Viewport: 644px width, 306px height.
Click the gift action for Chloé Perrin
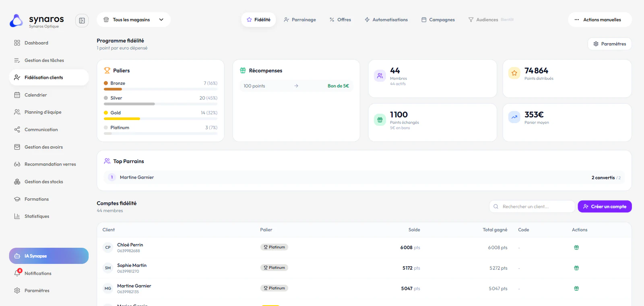click(x=576, y=248)
